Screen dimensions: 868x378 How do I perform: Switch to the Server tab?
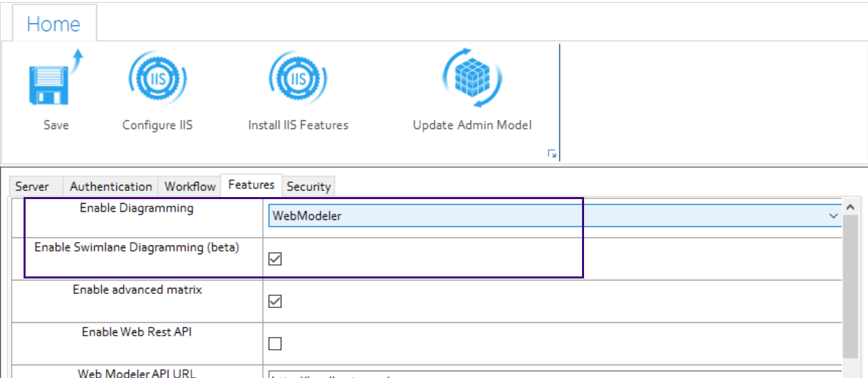tap(32, 186)
